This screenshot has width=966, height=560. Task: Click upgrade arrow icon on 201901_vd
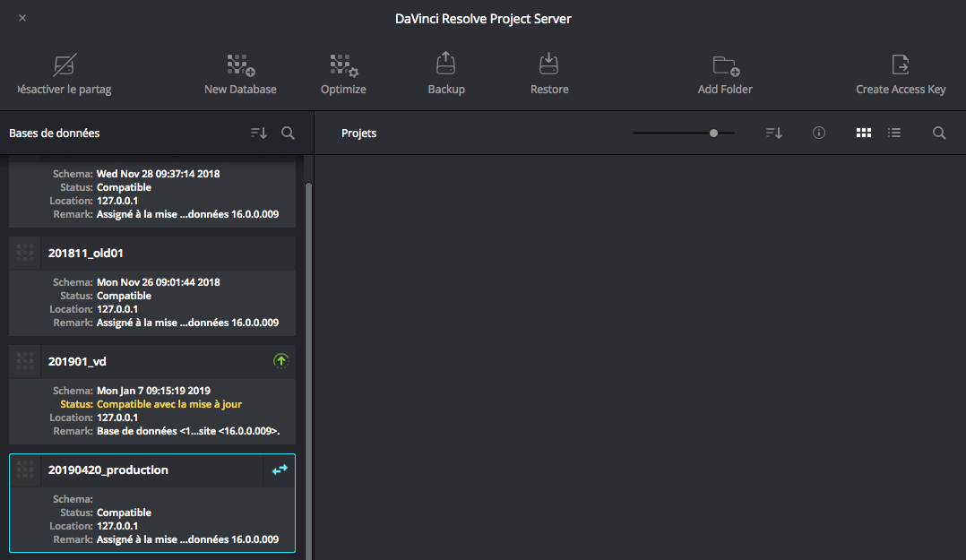280,361
